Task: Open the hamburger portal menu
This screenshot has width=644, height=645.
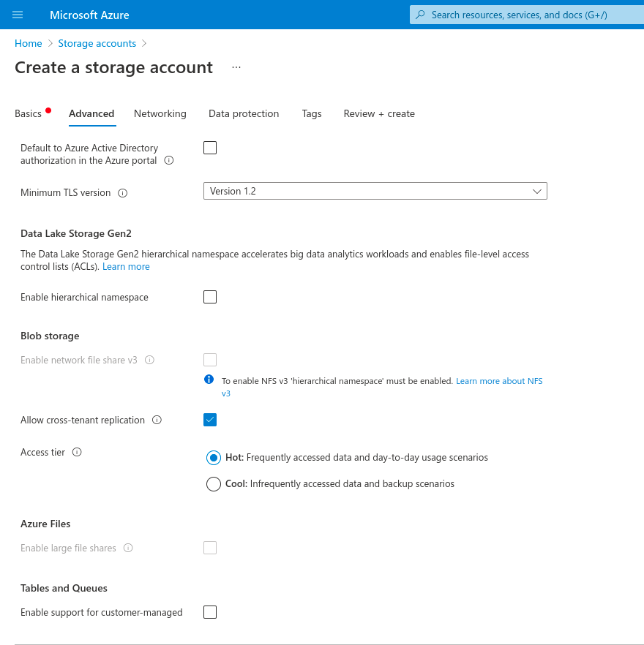Action: tap(18, 15)
